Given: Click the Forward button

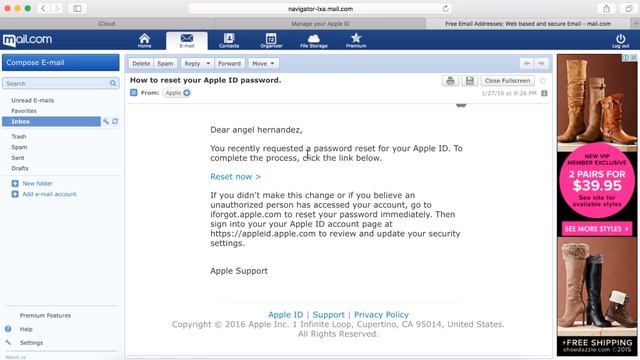Looking at the screenshot, I should coord(229,63).
